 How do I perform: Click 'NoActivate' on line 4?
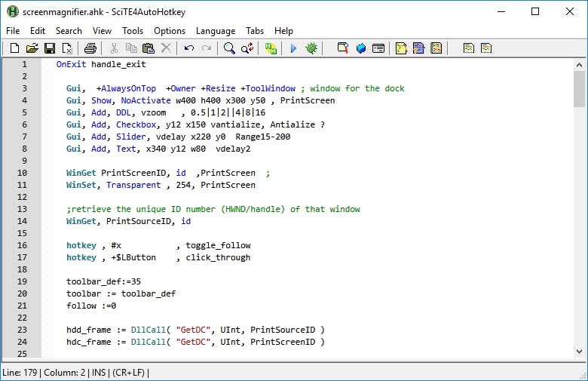pos(146,100)
